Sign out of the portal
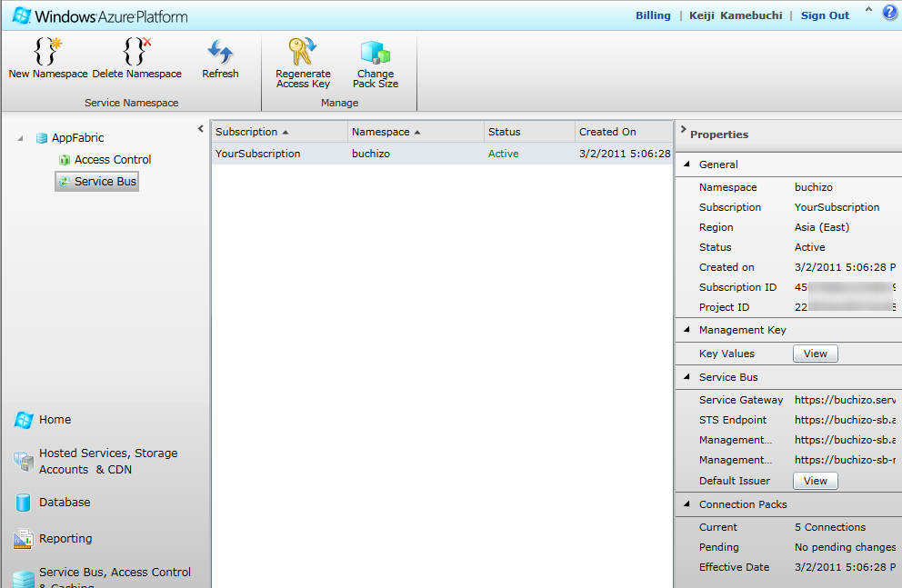This screenshot has height=588, width=902. [825, 15]
